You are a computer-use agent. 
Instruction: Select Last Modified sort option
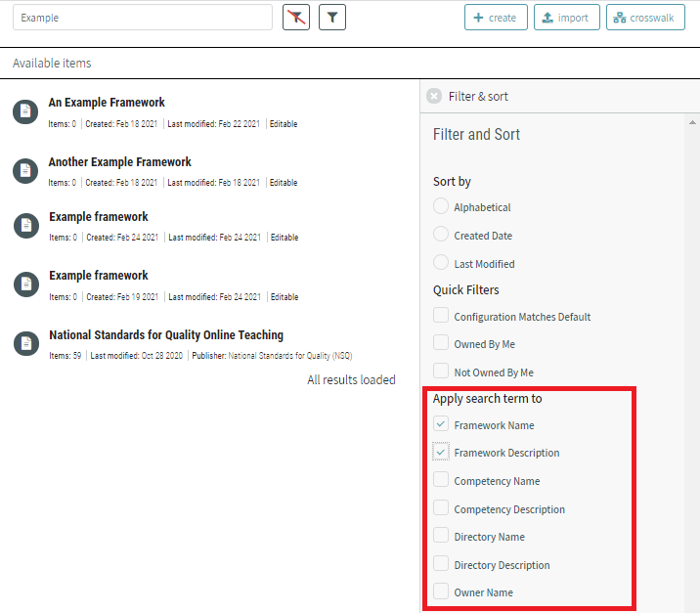coord(441,263)
